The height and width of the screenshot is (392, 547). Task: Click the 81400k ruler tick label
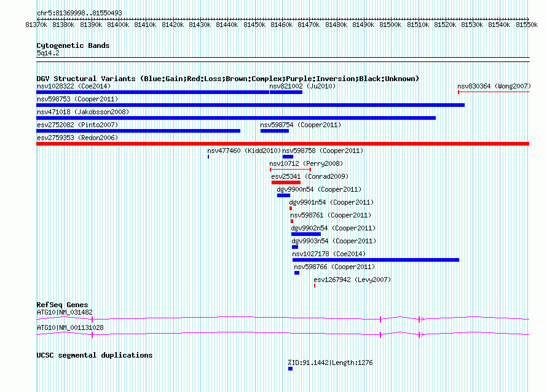[x=118, y=25]
